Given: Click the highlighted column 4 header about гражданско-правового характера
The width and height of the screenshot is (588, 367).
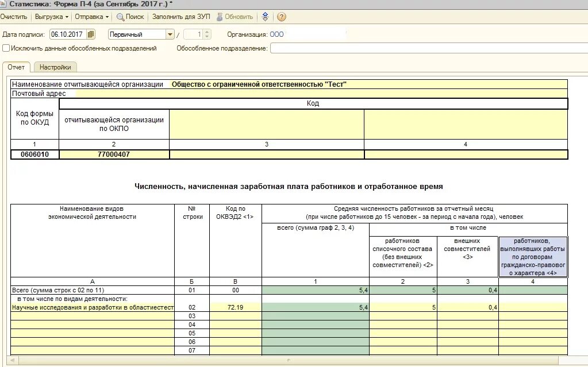Looking at the screenshot, I should click(x=533, y=257).
